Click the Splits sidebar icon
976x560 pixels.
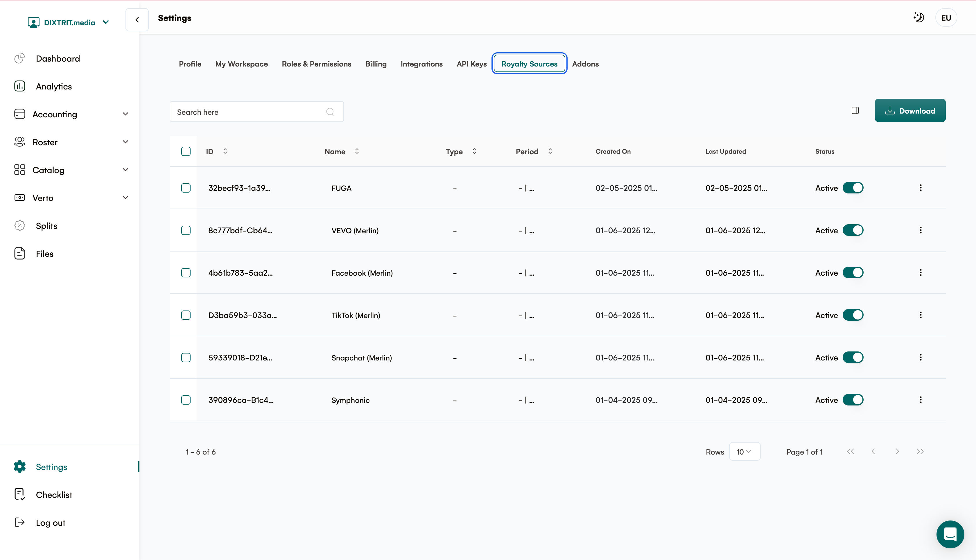click(20, 226)
